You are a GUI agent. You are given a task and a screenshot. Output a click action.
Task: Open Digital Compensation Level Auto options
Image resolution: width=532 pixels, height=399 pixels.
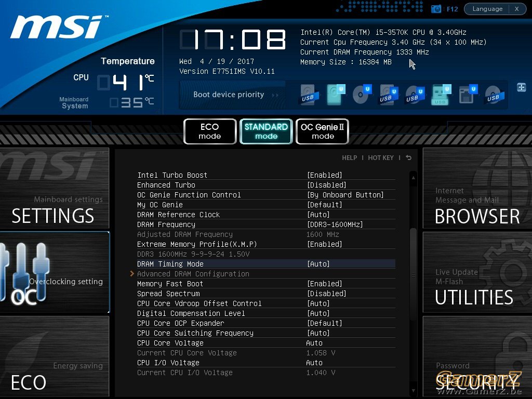pos(318,313)
